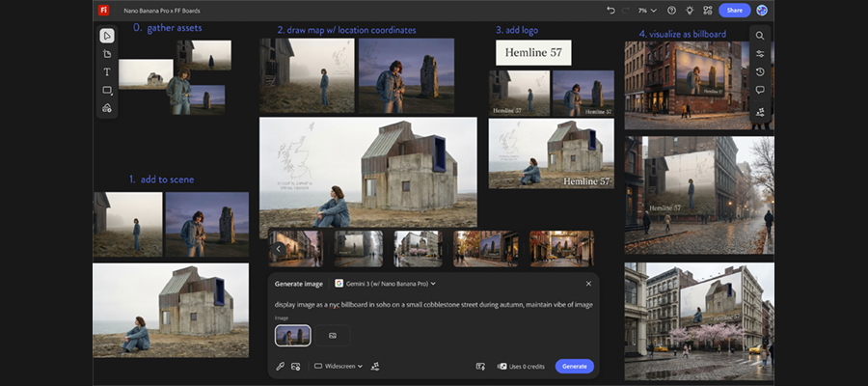Click sparkle generate icon in right sidebar
This screenshot has height=386, width=868.
pos(760,112)
